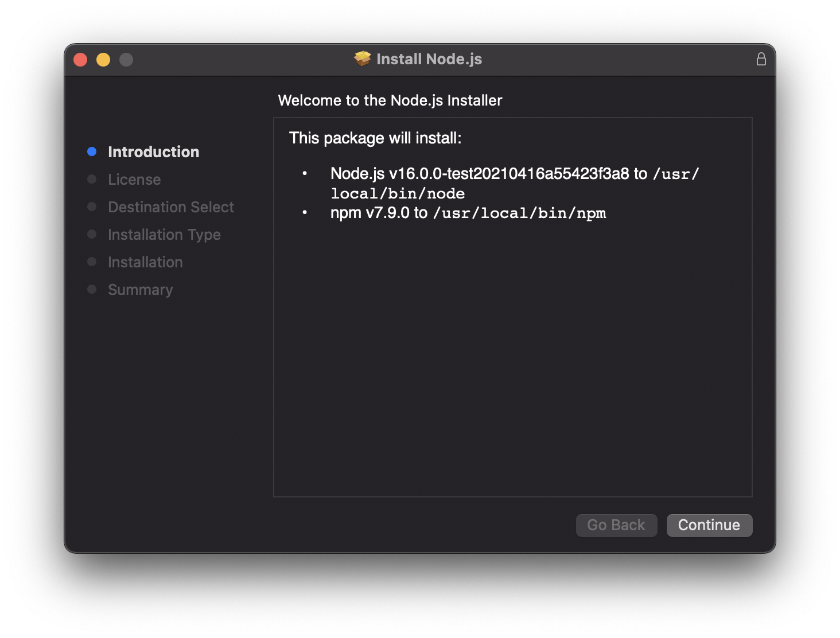Click the Install Node.js window title
840x638 pixels.
point(429,59)
